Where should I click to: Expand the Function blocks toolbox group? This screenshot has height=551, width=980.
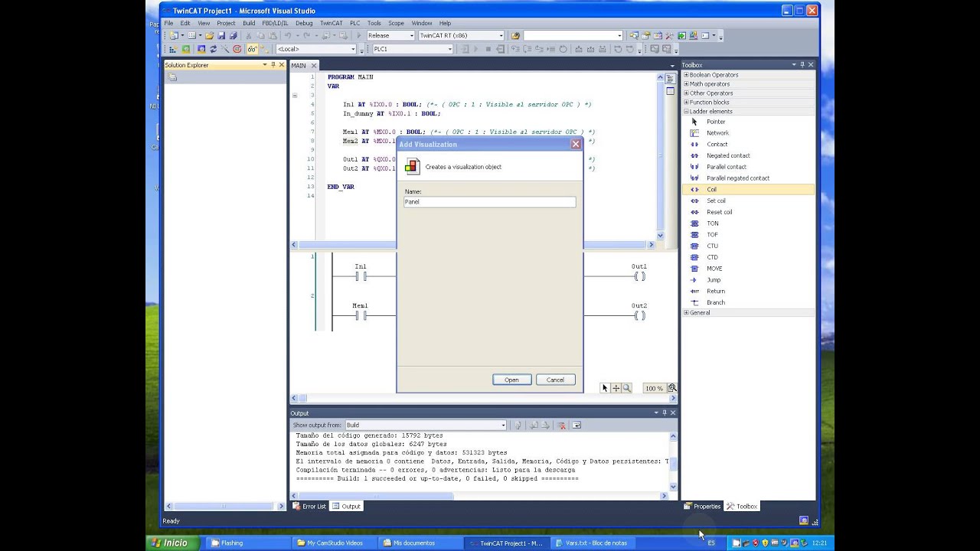click(x=686, y=103)
